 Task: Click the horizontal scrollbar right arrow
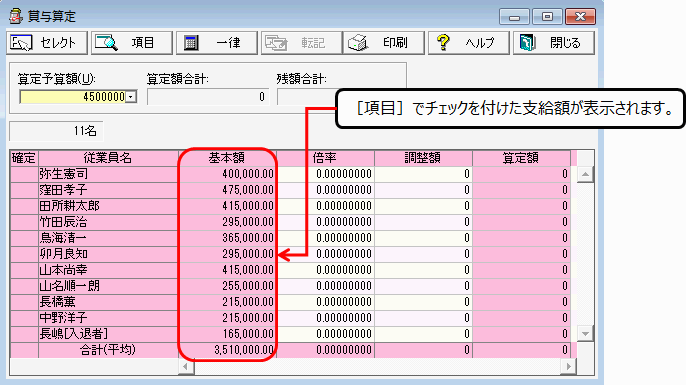[568, 366]
